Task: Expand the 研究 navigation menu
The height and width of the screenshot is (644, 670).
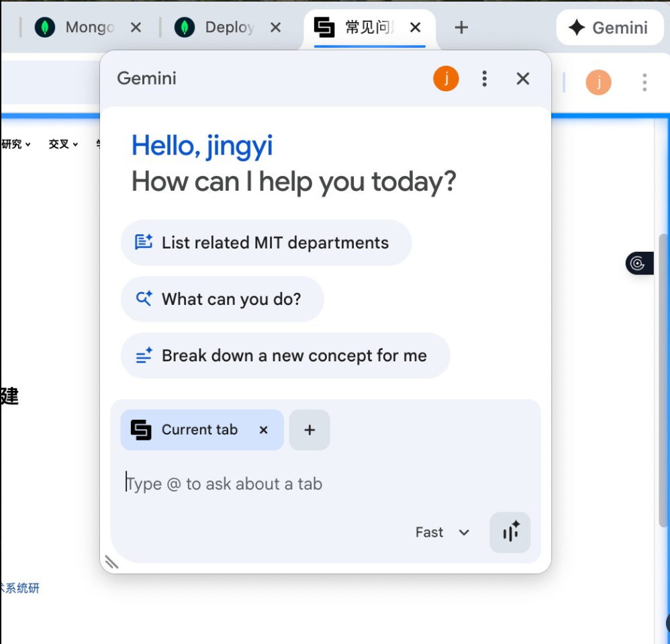Action: tap(15, 144)
